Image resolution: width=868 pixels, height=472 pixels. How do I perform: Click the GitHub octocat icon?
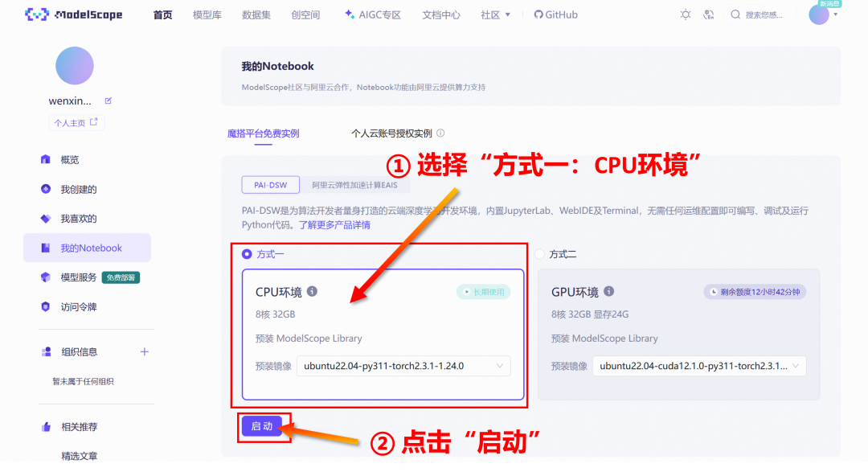[538, 15]
